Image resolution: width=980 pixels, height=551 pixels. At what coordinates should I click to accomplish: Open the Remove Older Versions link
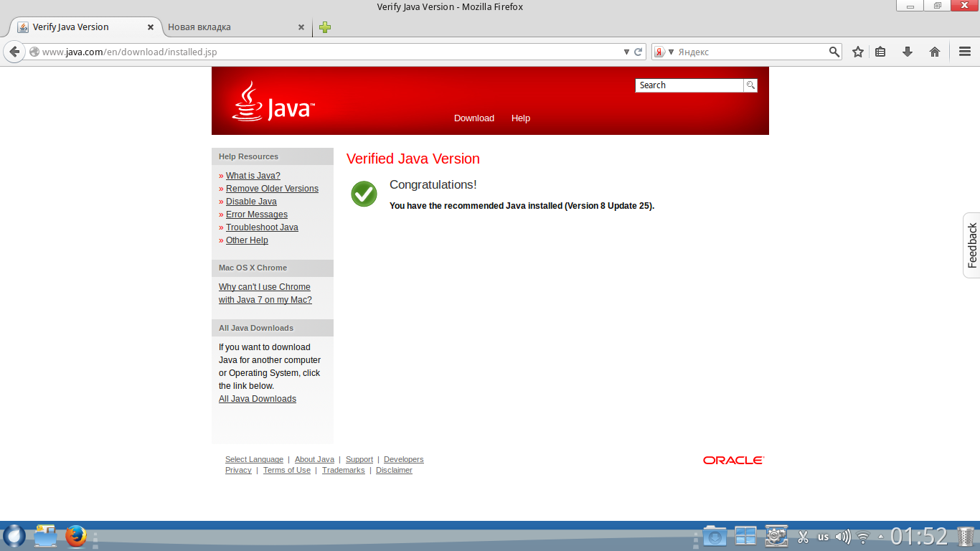(272, 189)
